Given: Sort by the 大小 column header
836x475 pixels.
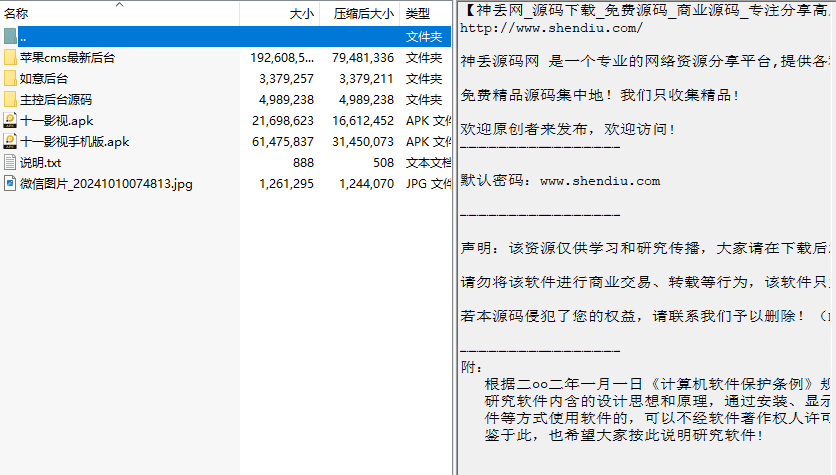Looking at the screenshot, I should [301, 14].
